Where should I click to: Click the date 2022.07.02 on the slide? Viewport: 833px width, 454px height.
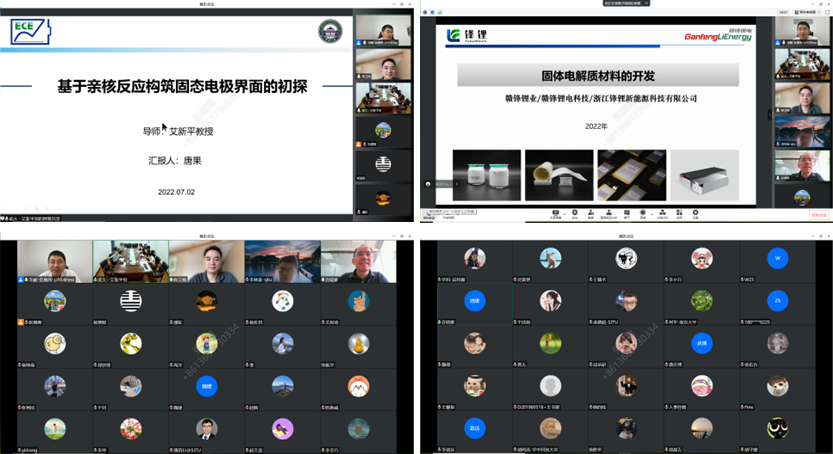(x=176, y=192)
